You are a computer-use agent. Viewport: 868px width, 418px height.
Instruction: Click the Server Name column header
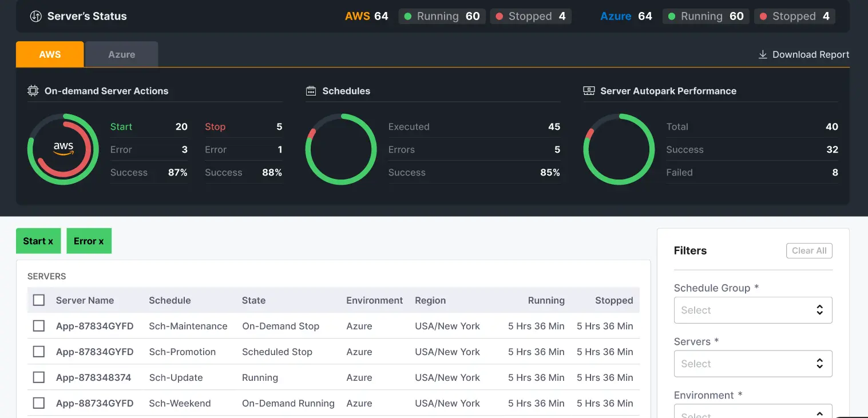[85, 300]
